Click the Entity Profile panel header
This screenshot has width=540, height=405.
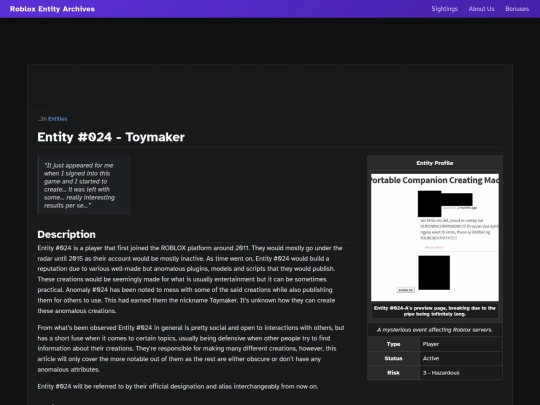(x=435, y=163)
